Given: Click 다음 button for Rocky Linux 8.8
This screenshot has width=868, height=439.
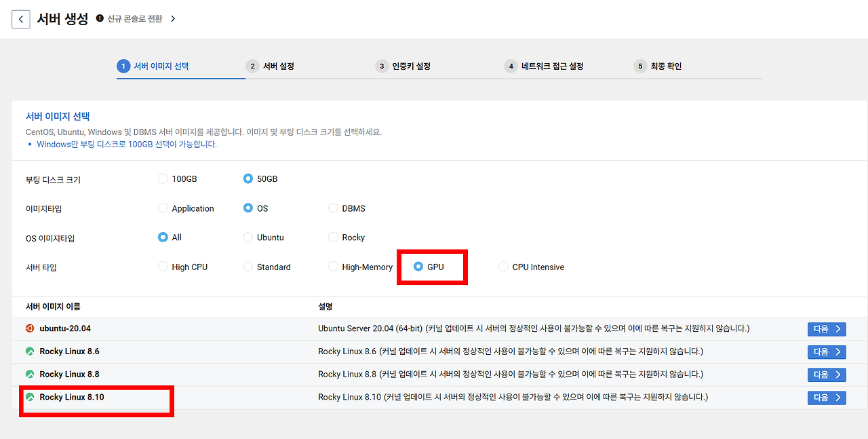Looking at the screenshot, I should pyautogui.click(x=827, y=375).
